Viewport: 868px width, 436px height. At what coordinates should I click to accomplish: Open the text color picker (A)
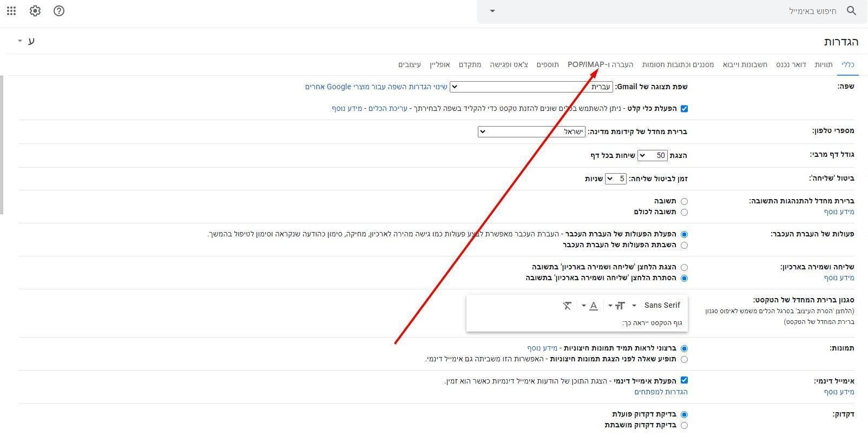coord(594,306)
